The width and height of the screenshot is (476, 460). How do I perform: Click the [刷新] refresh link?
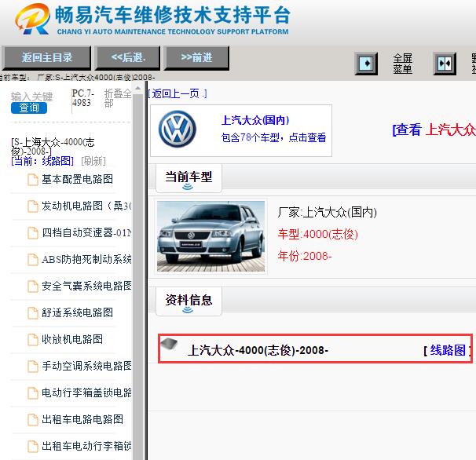click(x=93, y=161)
